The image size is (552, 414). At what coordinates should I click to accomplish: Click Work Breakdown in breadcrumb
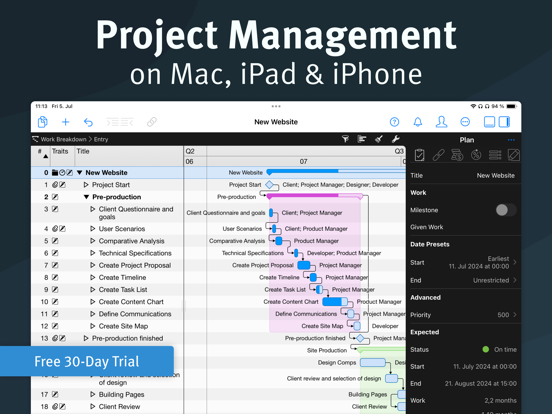tap(63, 139)
